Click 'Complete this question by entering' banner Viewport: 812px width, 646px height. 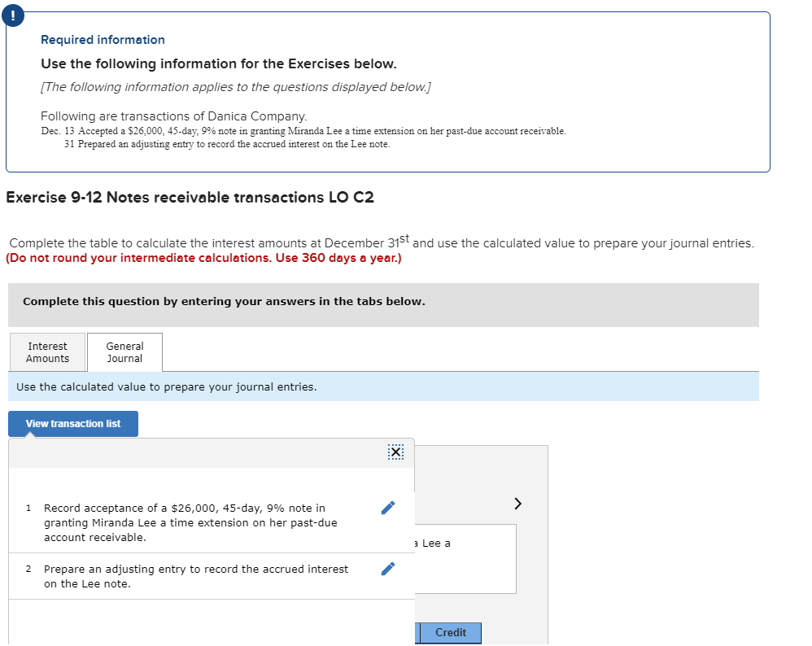click(384, 305)
